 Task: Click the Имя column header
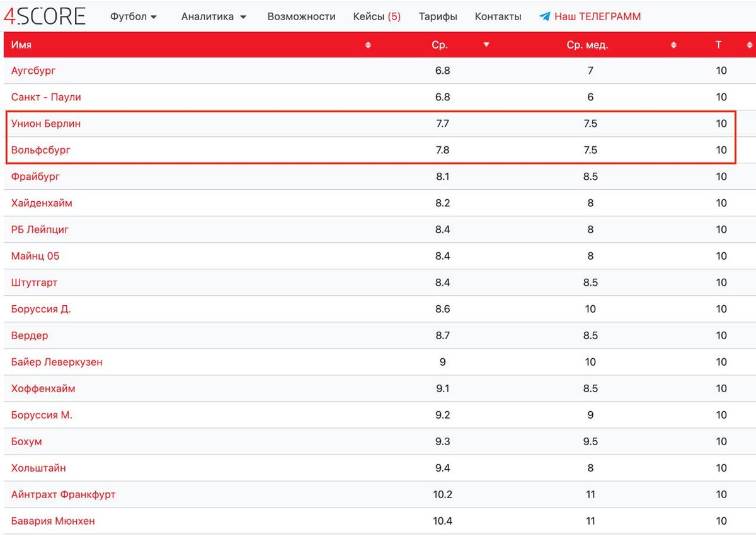click(21, 45)
